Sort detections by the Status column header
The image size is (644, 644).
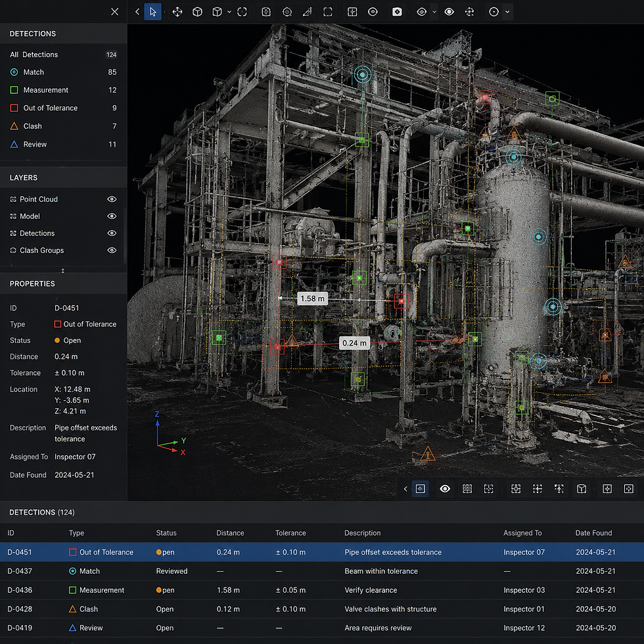pyautogui.click(x=166, y=533)
